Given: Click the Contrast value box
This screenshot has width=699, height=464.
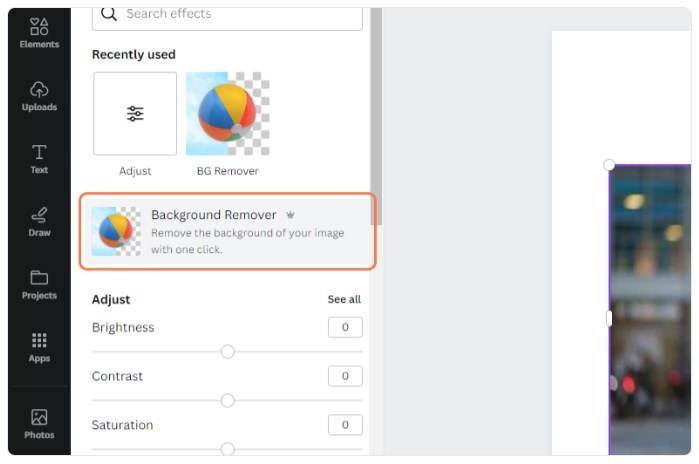Looking at the screenshot, I should coord(345,376).
